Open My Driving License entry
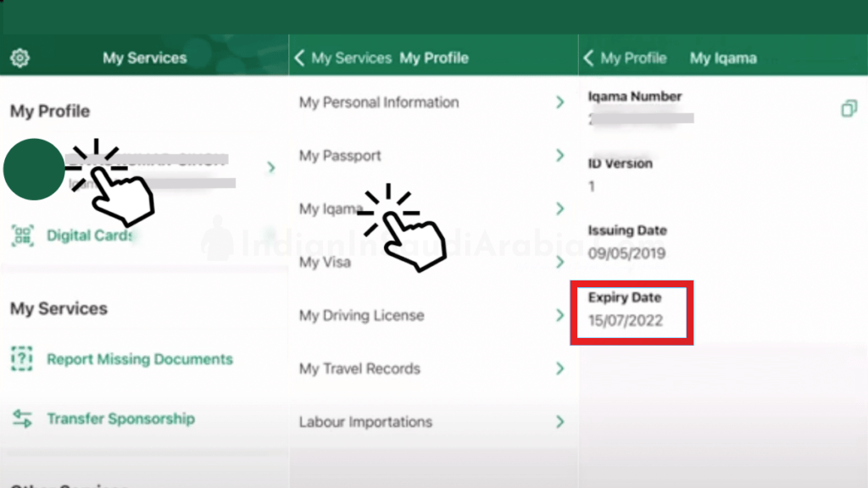The height and width of the screenshot is (488, 868). click(x=361, y=316)
